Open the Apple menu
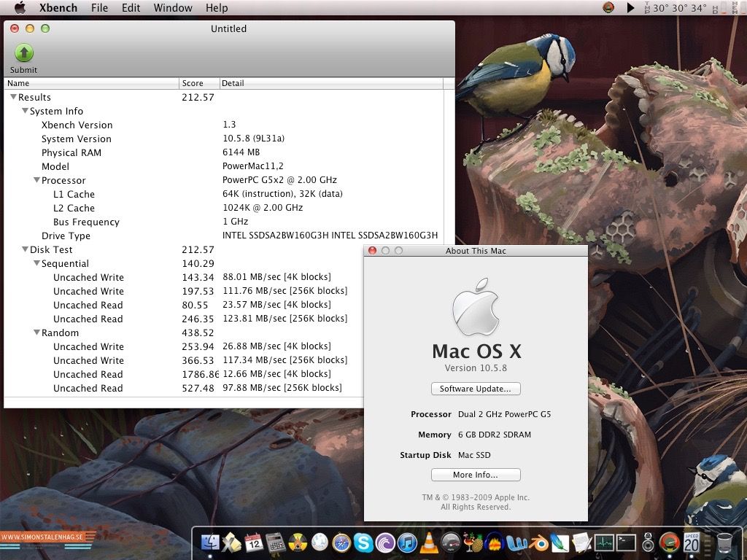 click(20, 7)
